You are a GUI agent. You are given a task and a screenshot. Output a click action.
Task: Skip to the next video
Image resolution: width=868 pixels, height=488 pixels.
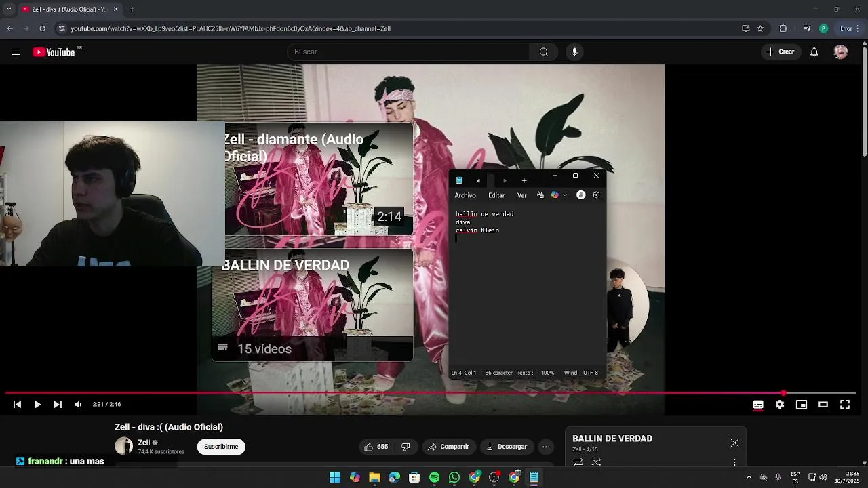coord(58,405)
